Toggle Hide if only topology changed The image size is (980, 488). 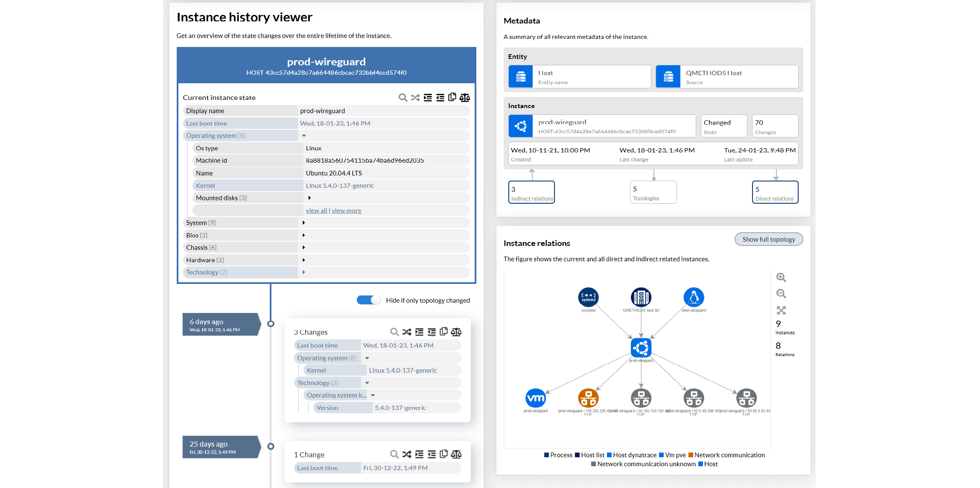point(368,300)
